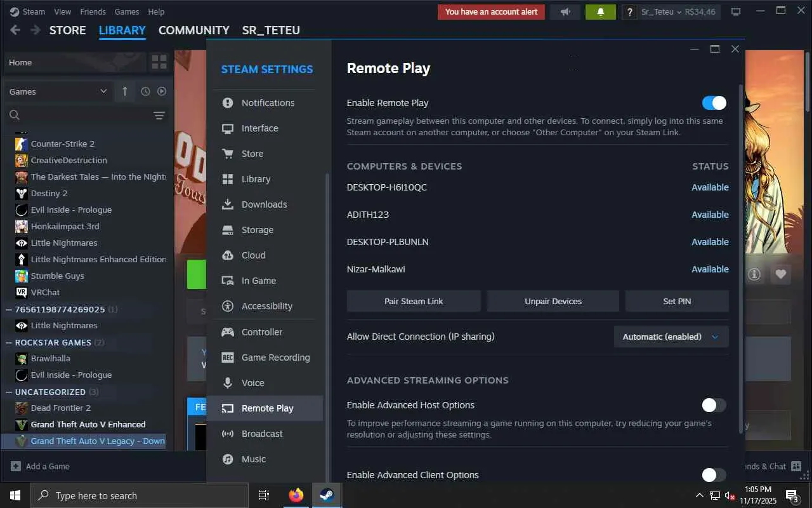
Task: Show hidden system tray icons
Action: pyautogui.click(x=700, y=495)
